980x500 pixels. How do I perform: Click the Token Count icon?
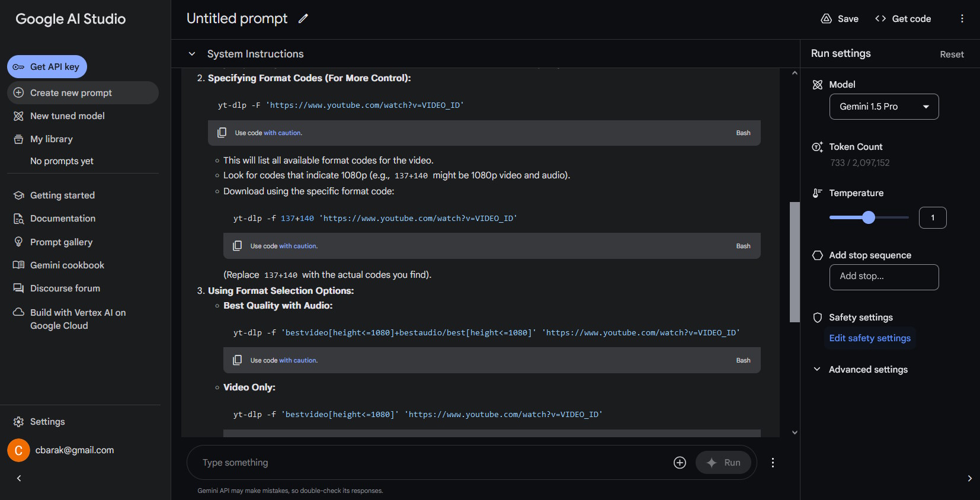(817, 147)
